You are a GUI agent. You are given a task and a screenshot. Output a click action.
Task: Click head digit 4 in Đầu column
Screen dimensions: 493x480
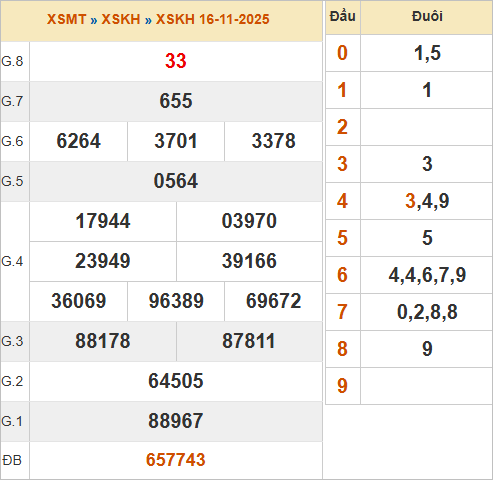click(x=342, y=201)
